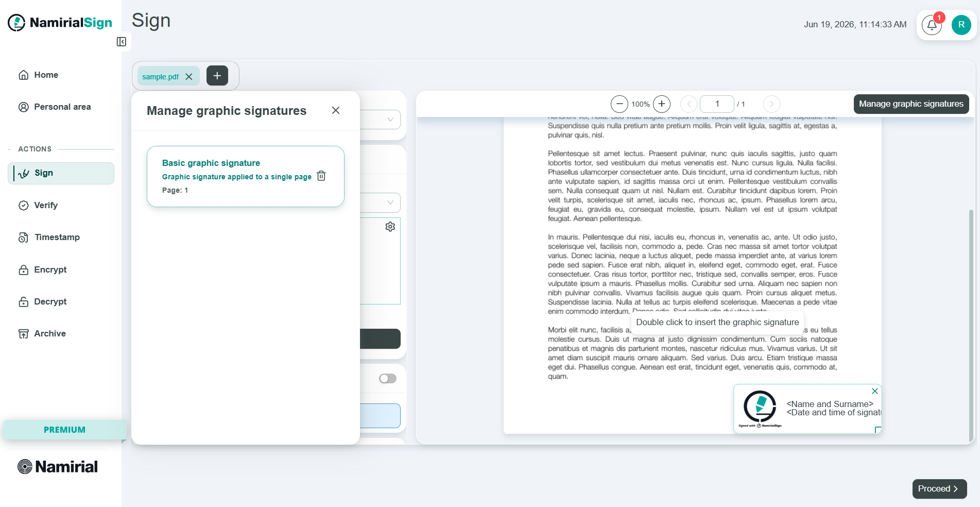The width and height of the screenshot is (980, 507).
Task: Select the Sign action
Action: pos(61,173)
